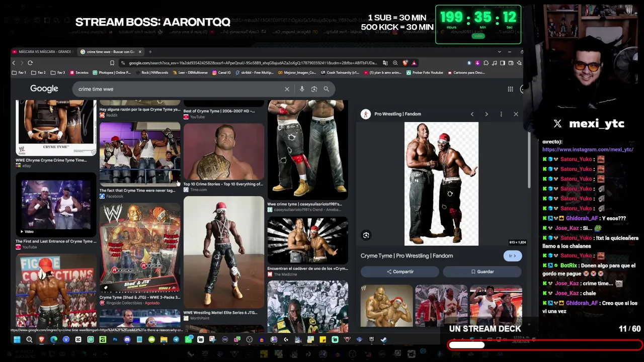Launch Photoshop from the taskbar
This screenshot has width=644, height=362.
tap(115, 340)
